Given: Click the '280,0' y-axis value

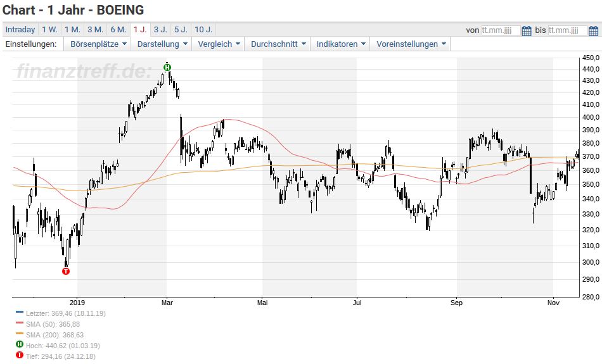Looking at the screenshot, I should click(x=591, y=297).
